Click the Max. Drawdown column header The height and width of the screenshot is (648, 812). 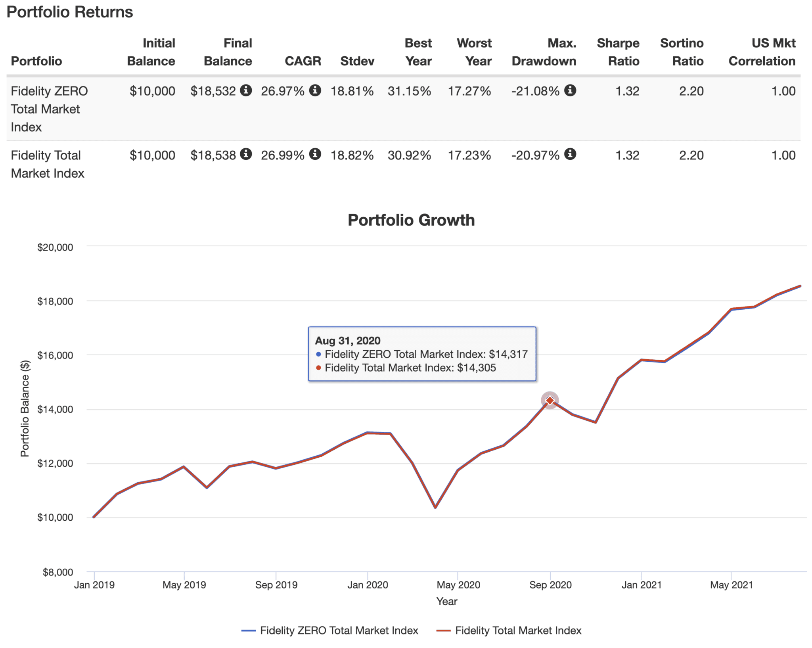(544, 52)
